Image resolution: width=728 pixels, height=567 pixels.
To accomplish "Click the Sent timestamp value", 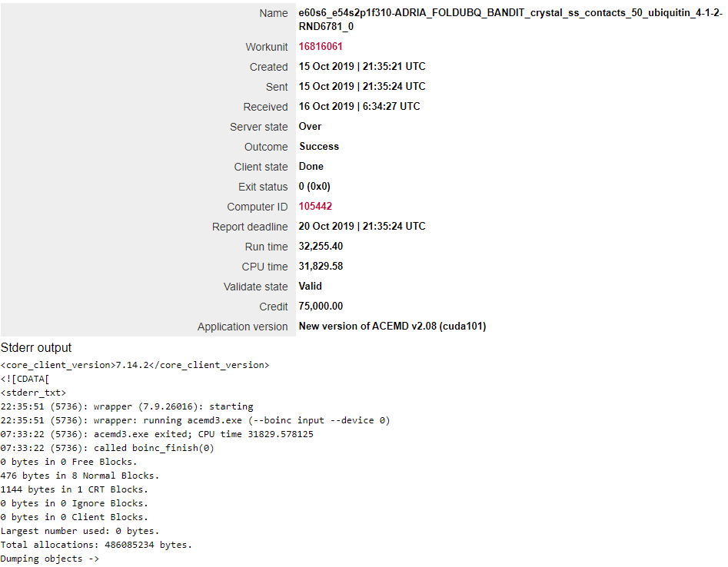I will (361, 86).
